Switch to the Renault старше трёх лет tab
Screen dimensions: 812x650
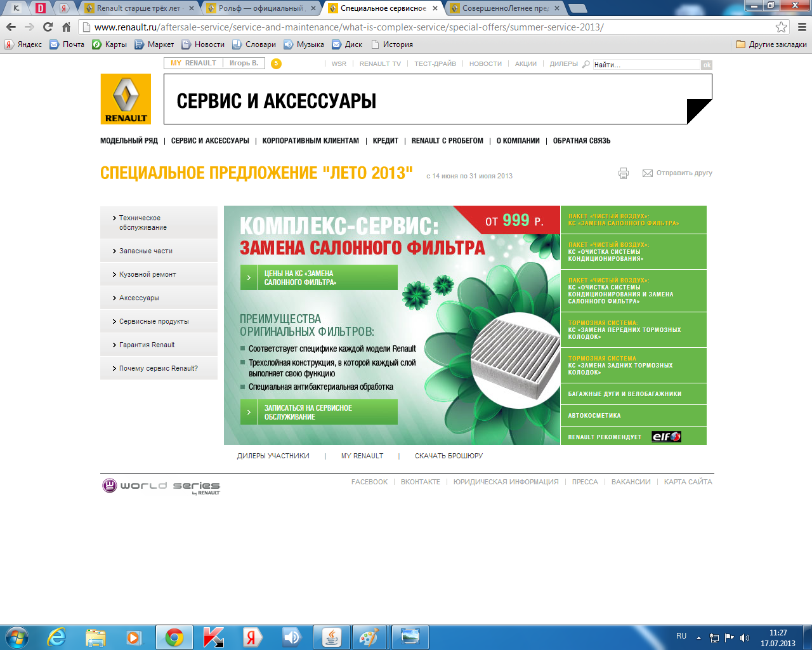138,8
